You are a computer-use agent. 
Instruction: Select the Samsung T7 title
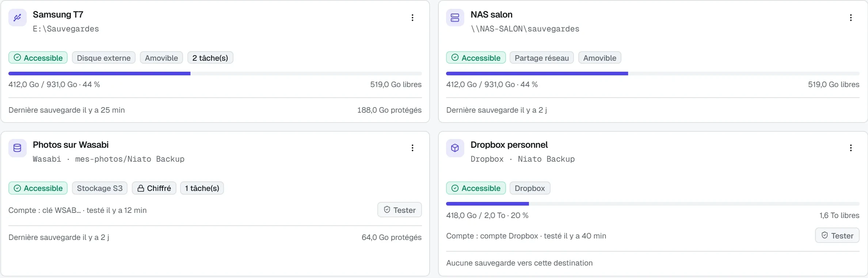click(x=58, y=15)
